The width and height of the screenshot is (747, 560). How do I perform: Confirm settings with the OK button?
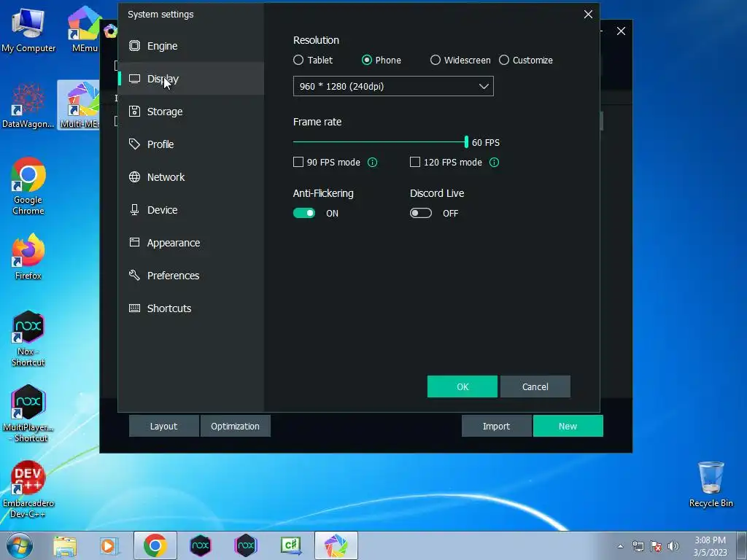(x=462, y=386)
